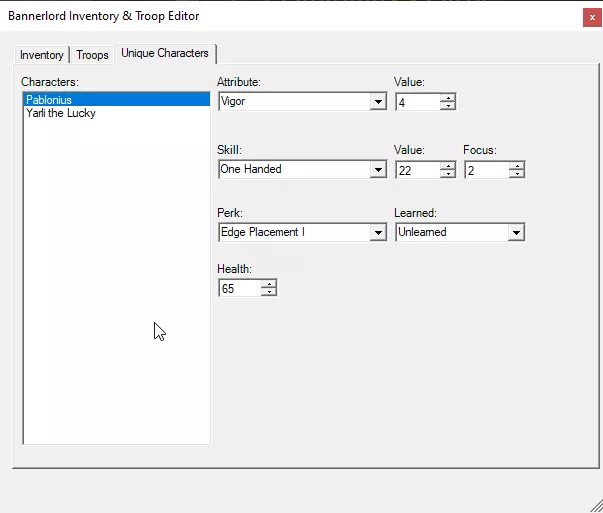Open the Attribute dropdown showing Vigor
Screen dimensions: 603x513
302,102
